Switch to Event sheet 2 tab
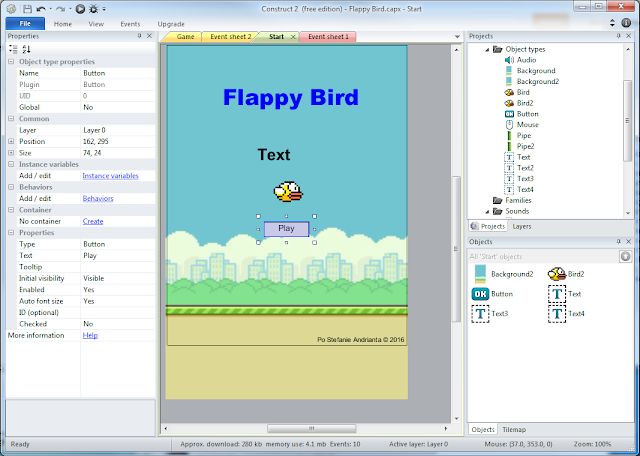640x456 pixels. pos(230,37)
